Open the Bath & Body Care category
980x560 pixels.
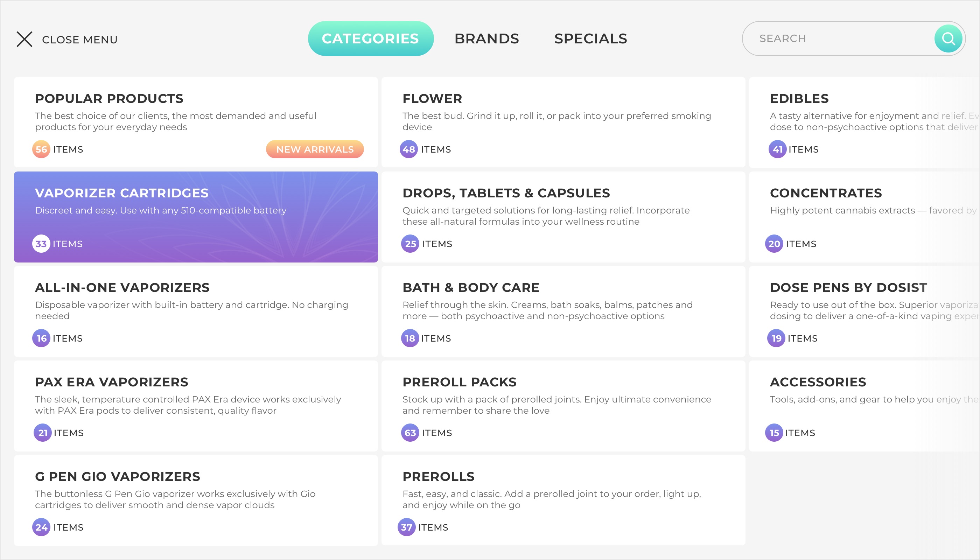click(x=563, y=311)
